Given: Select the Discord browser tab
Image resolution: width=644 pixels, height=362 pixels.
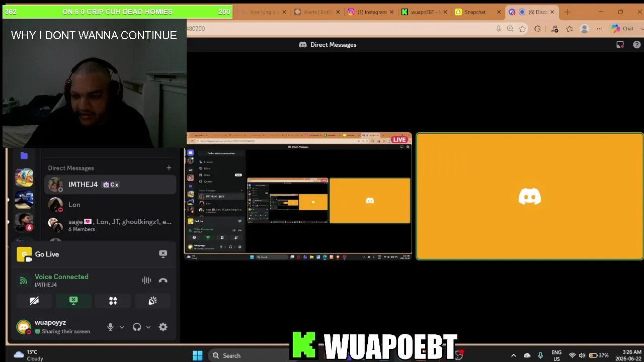Looking at the screenshot, I should 532,12.
